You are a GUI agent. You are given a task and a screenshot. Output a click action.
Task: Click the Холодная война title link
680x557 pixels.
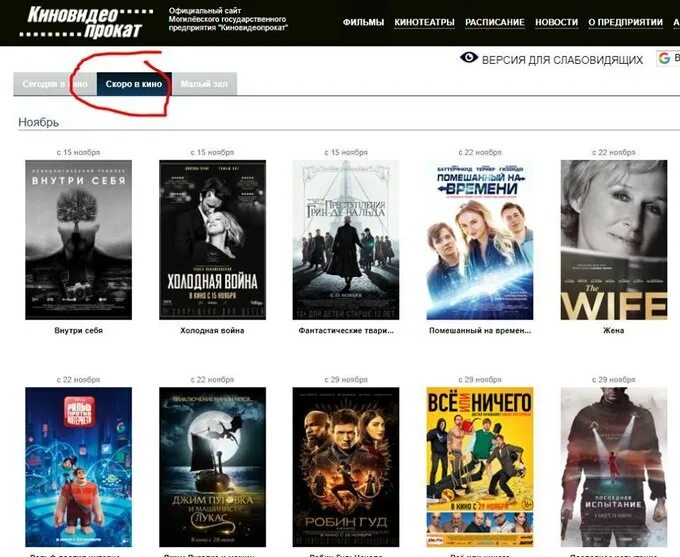point(212,331)
